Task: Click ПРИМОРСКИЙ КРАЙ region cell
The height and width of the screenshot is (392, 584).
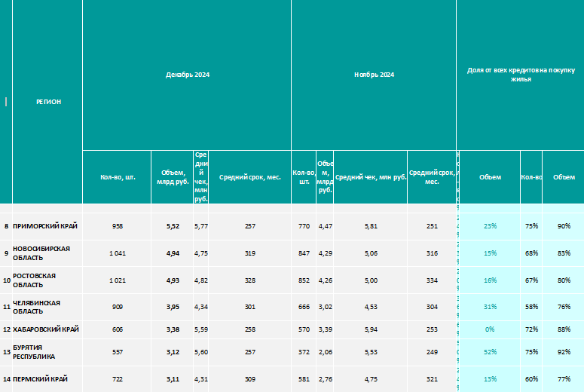Action: tap(47, 226)
